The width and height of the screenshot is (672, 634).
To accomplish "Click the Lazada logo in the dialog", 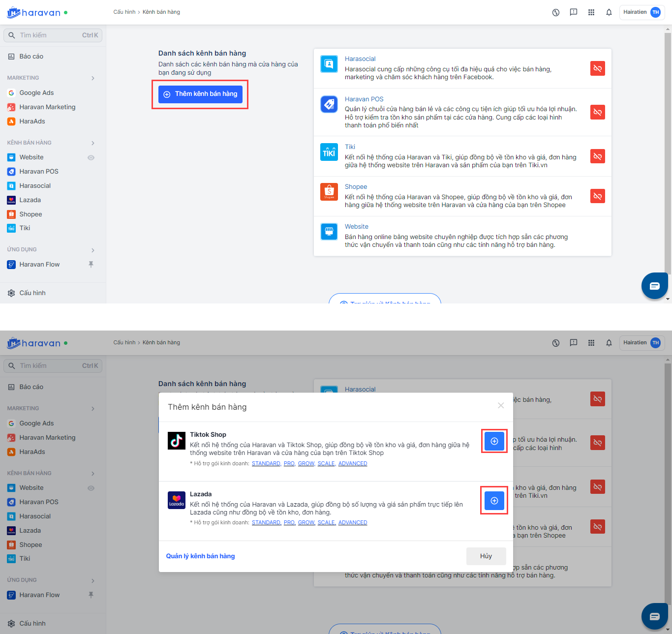I will 177,500.
